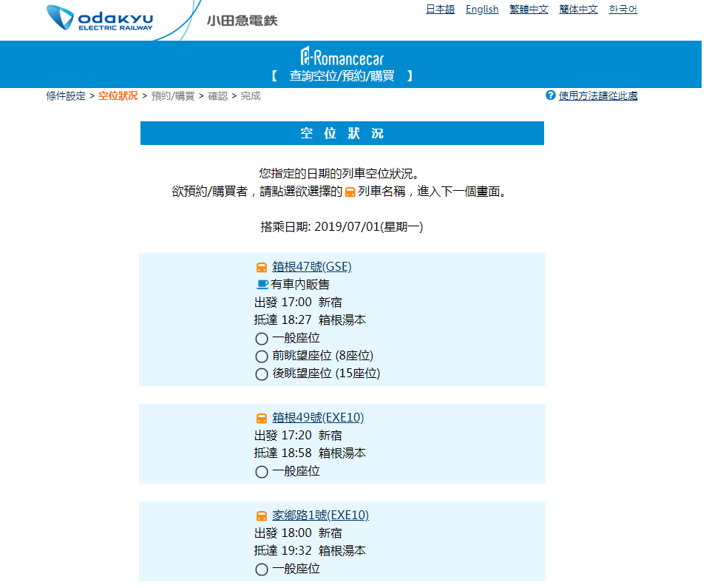Click 空位狀況 breadcrumb step

[118, 96]
